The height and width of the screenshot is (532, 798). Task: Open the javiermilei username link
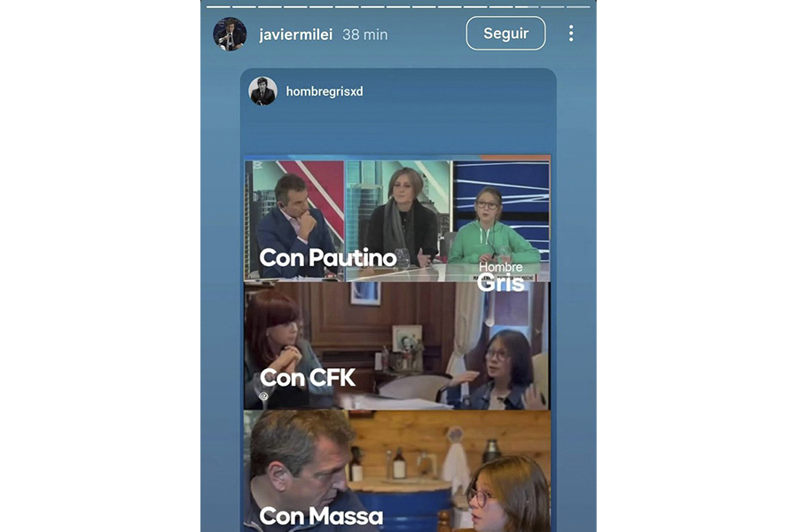(295, 35)
